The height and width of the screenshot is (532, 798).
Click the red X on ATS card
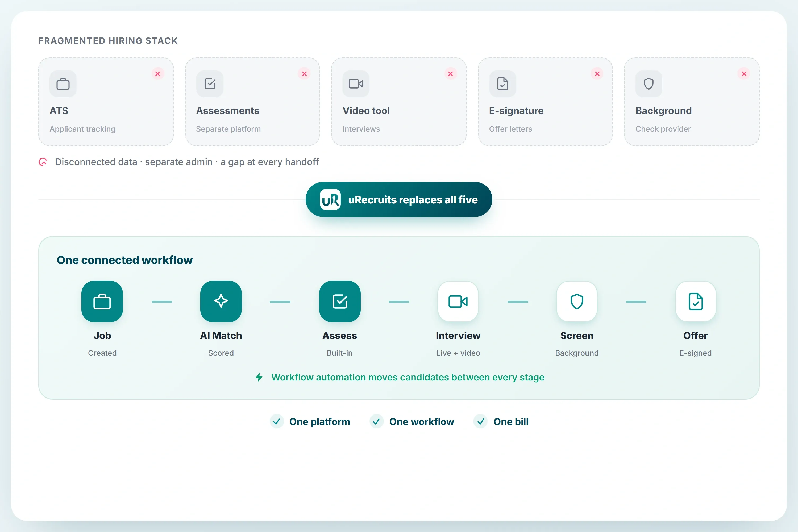(157, 74)
